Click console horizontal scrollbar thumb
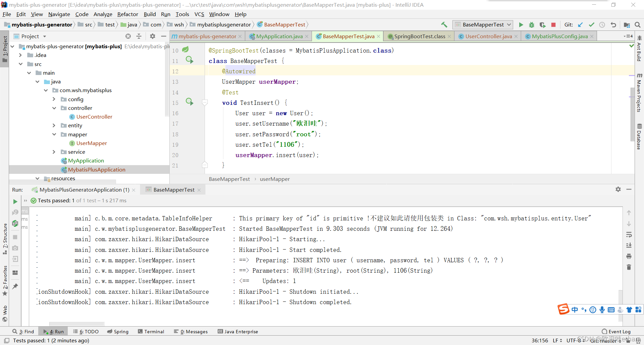This screenshot has height=345, width=644. 77,324
